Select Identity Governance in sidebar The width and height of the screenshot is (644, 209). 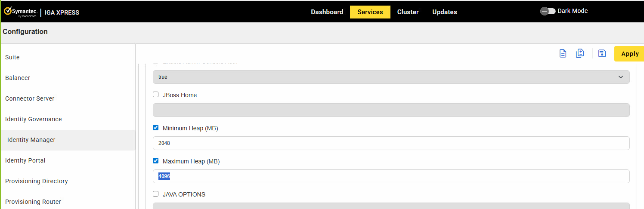34,119
